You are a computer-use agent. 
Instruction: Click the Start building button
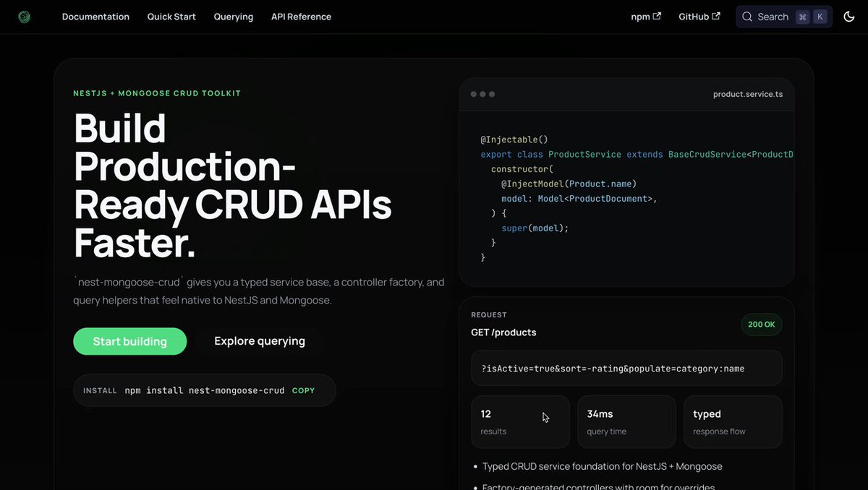tap(130, 341)
